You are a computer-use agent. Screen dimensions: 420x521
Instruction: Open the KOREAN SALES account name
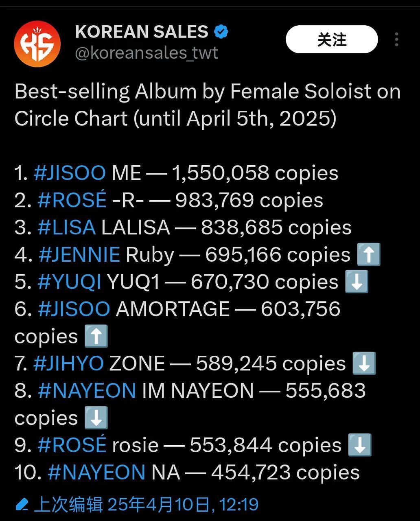click(x=141, y=32)
